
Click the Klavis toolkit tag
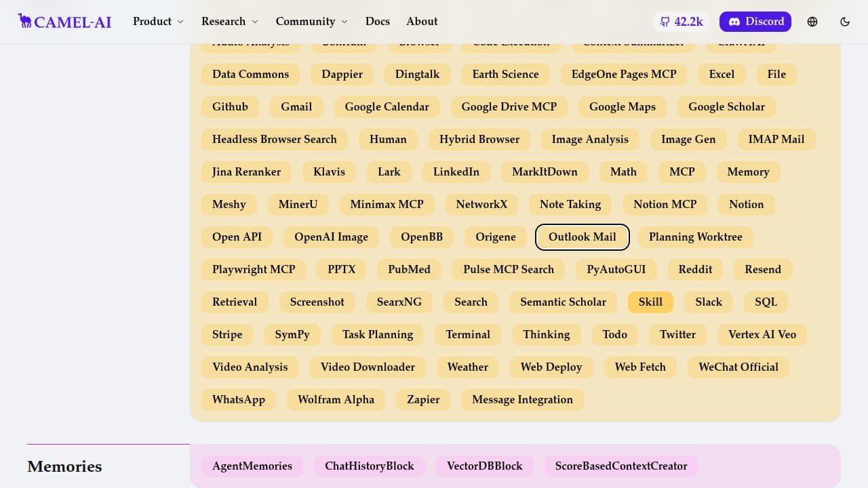pos(330,172)
